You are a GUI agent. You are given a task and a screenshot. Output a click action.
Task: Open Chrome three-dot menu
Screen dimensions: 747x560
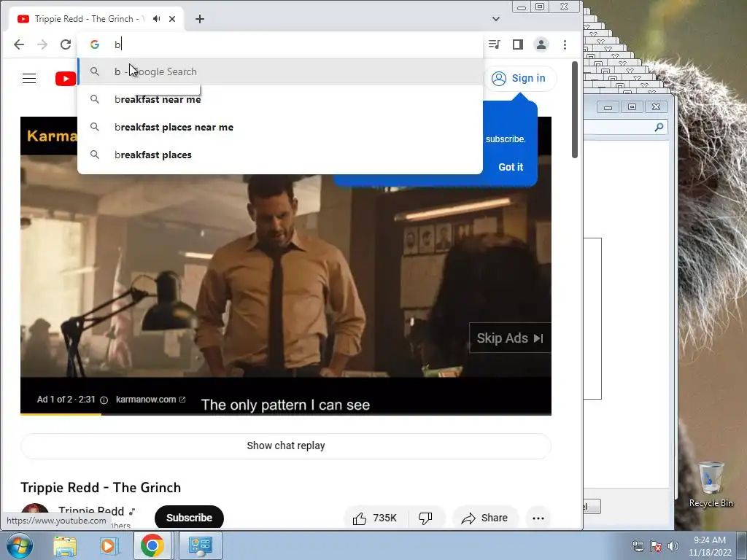565,44
